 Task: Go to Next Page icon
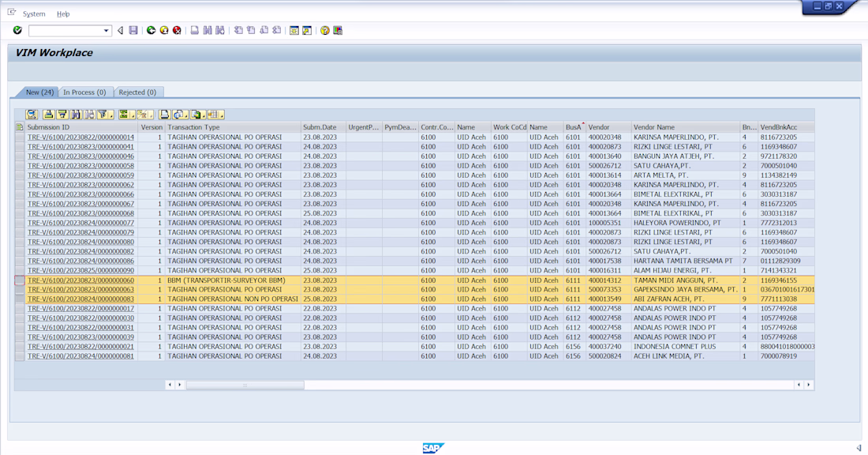point(264,30)
